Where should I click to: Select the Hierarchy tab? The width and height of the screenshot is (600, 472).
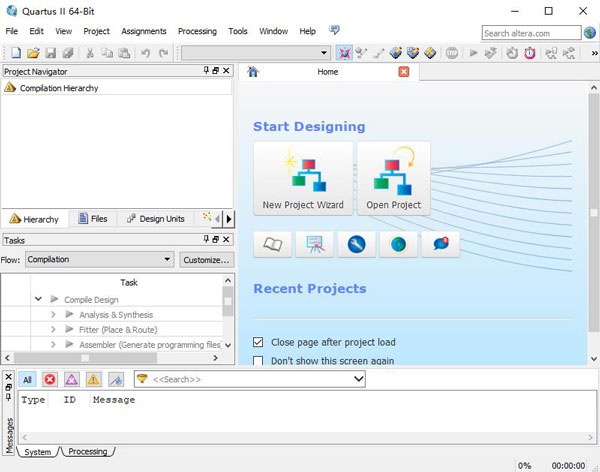(34, 219)
